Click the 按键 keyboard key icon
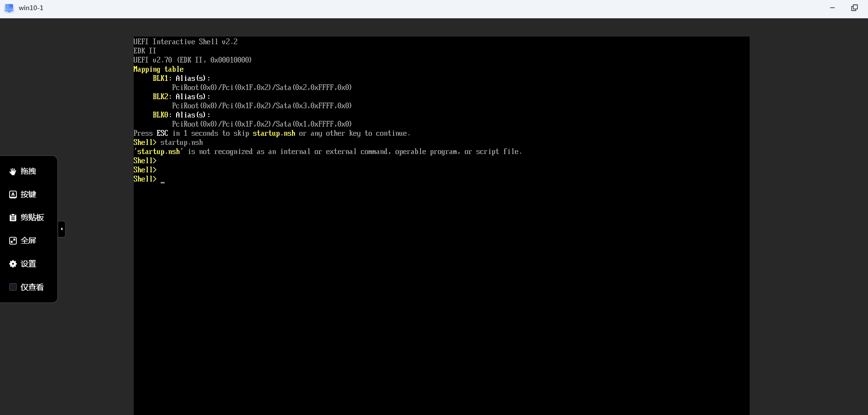This screenshot has height=415, width=868. coord(13,195)
